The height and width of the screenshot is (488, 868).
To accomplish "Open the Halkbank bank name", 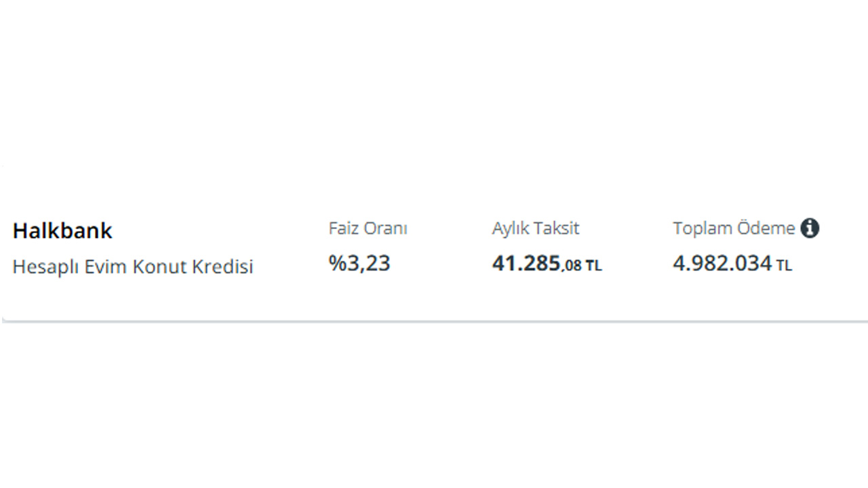I will (62, 230).
